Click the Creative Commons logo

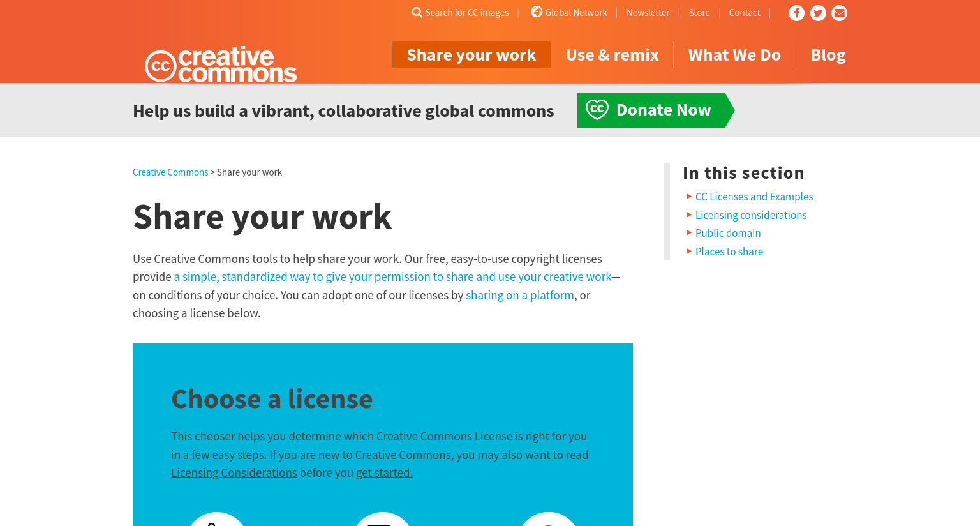point(221,64)
